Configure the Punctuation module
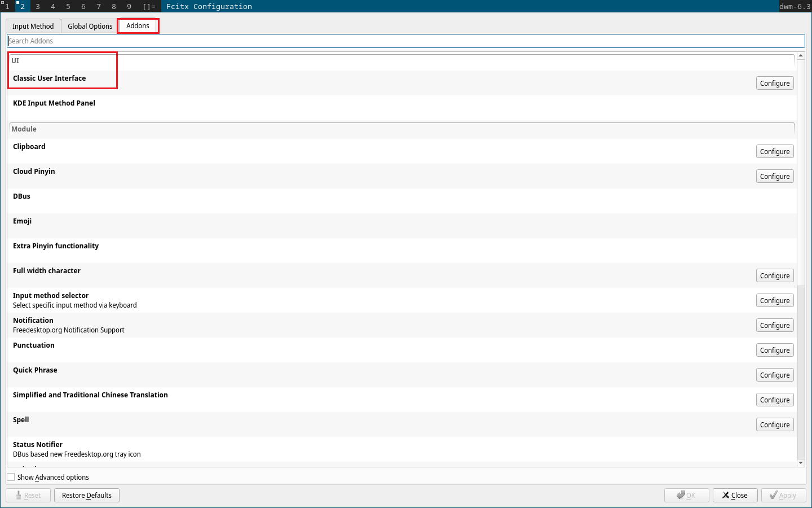Viewport: 812px width, 508px height. [775, 350]
